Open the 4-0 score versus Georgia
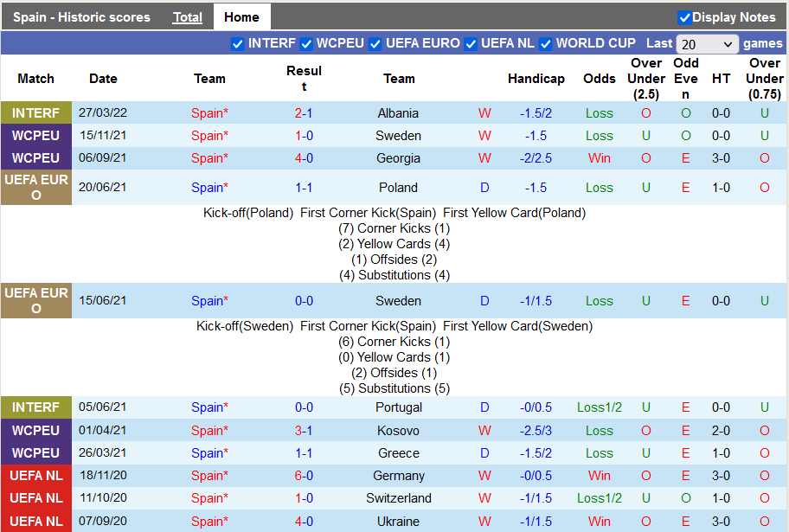The width and height of the screenshot is (789, 532). (x=304, y=158)
